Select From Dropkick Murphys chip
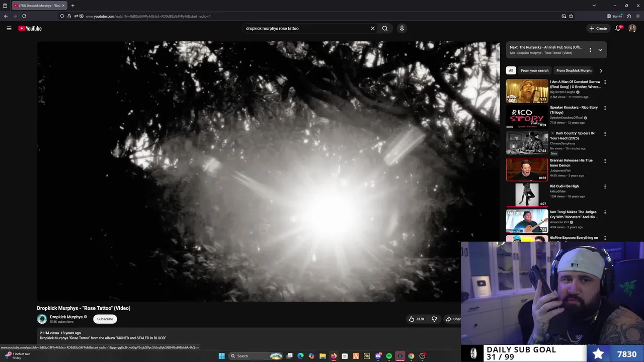644x362 pixels. pyautogui.click(x=575, y=70)
